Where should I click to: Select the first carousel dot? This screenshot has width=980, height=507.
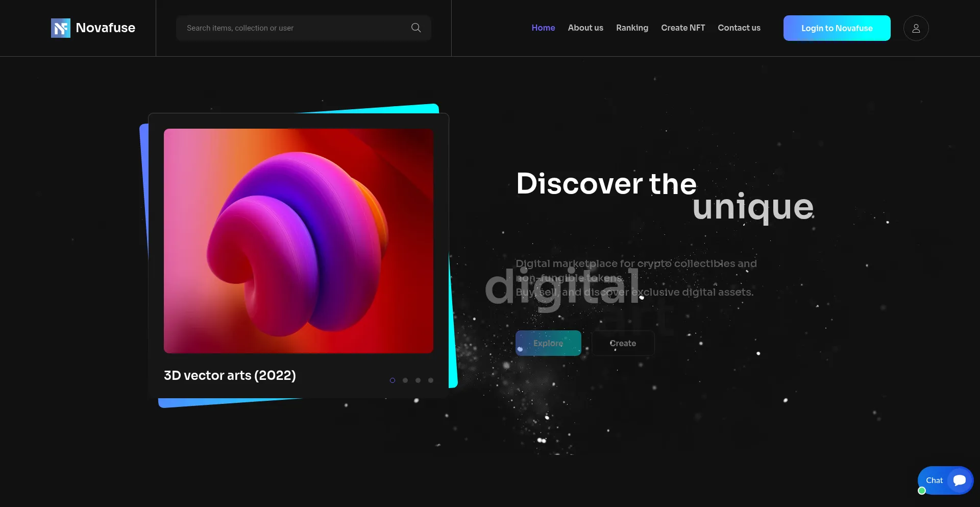pos(393,380)
